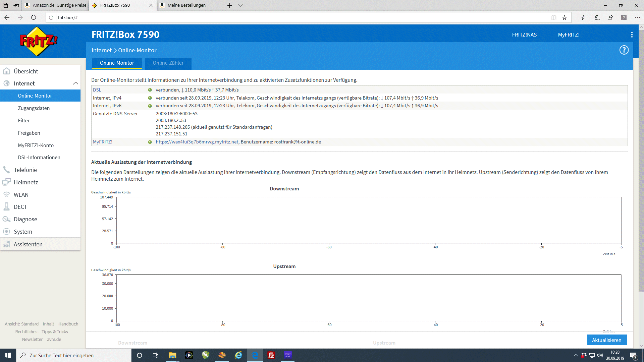Screen dimensions: 644x362
Task: Open Rechtliches footer link
Action: click(26, 332)
